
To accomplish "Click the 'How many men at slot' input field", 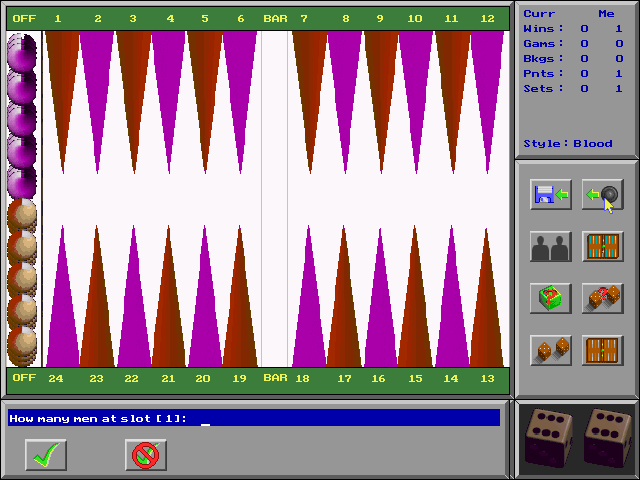I will click(x=253, y=418).
